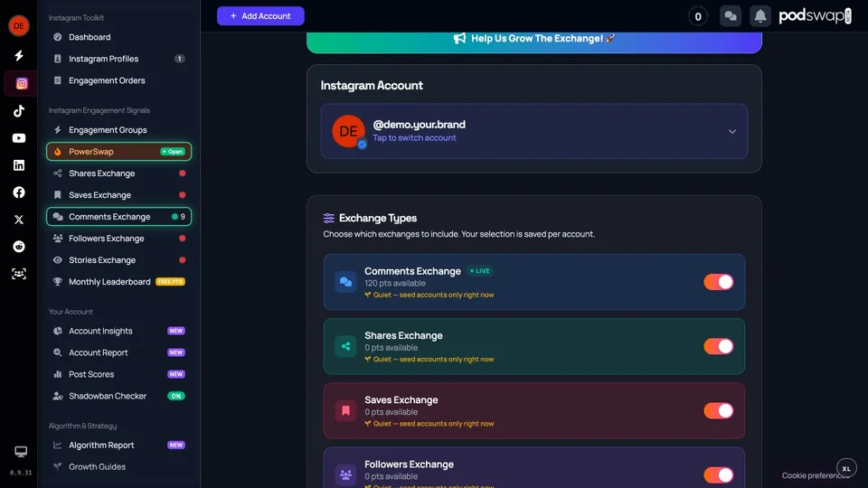Open Post Scores
The height and width of the screenshot is (488, 868).
[118, 374]
